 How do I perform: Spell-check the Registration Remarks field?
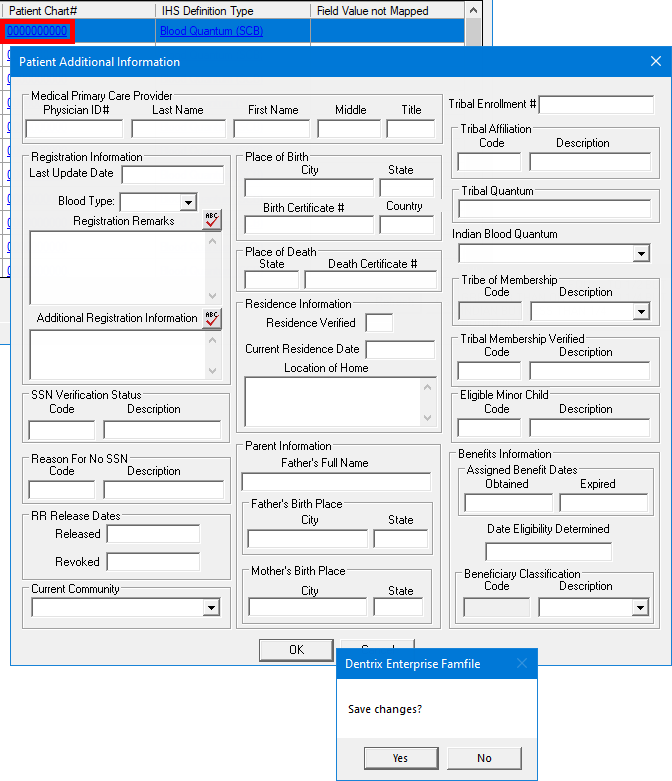coord(212,220)
